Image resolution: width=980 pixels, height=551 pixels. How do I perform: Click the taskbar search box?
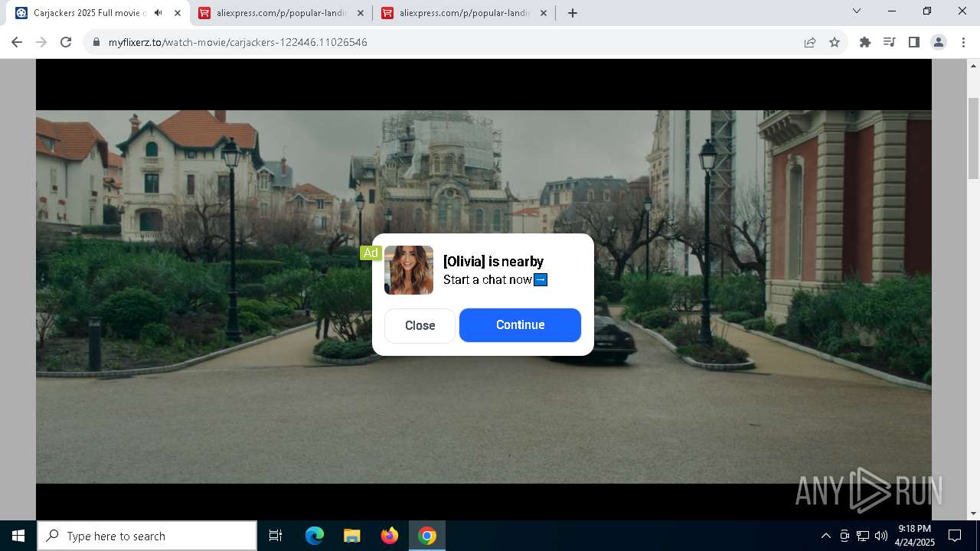tap(147, 536)
